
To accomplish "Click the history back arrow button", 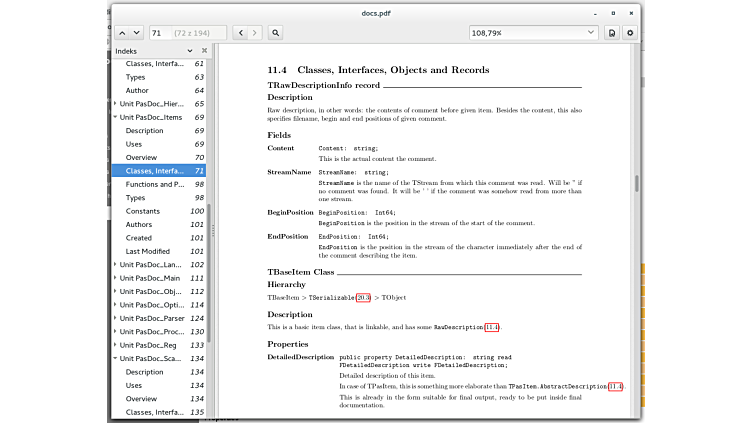I will (x=240, y=33).
